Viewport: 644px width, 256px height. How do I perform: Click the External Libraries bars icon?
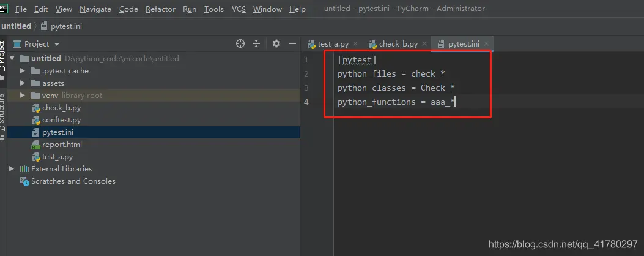(24, 169)
